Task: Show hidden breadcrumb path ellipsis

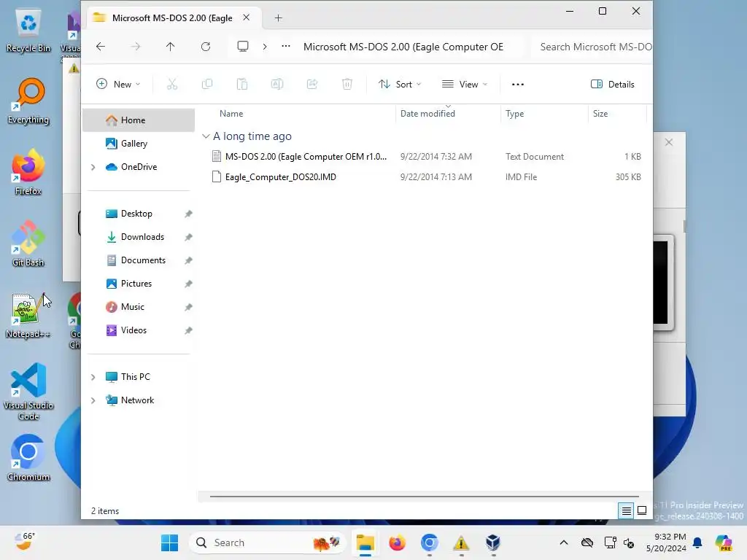Action: 286,46
